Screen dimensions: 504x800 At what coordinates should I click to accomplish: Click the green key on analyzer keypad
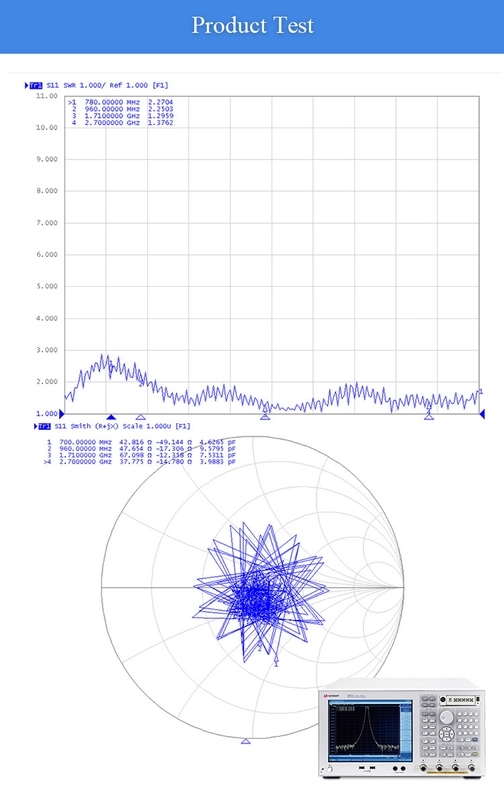point(475,754)
